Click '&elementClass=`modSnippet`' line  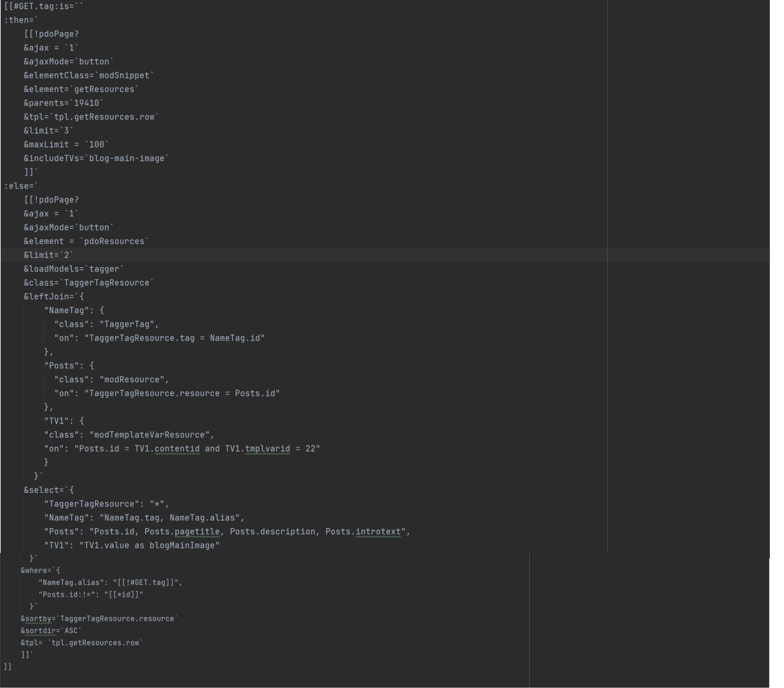[89, 75]
